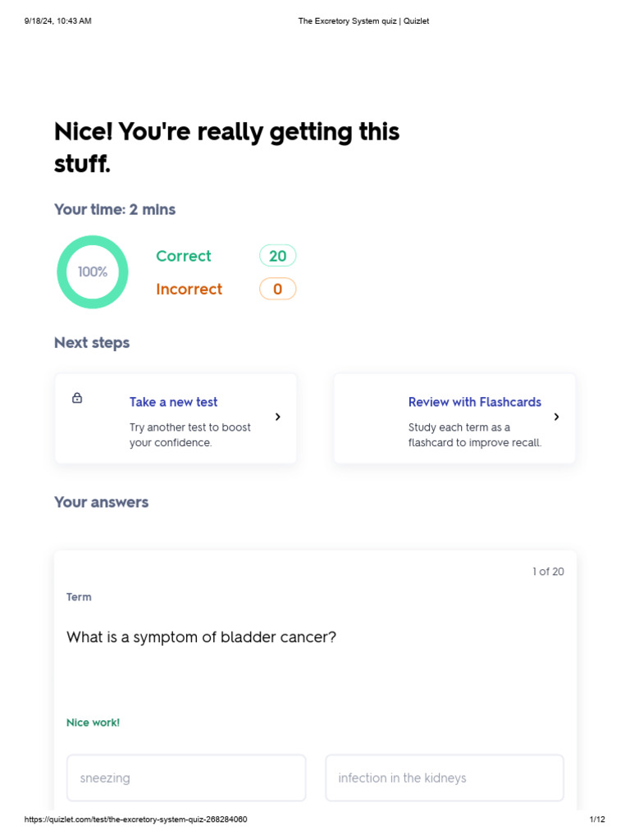Click the Try another test description text
The width and height of the screenshot is (630, 840).
(189, 435)
